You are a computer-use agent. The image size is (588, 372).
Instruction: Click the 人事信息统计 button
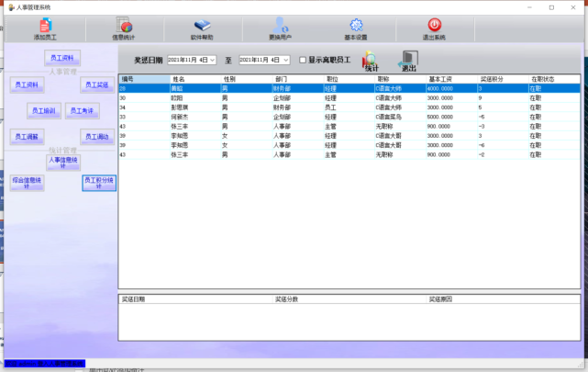coord(63,161)
